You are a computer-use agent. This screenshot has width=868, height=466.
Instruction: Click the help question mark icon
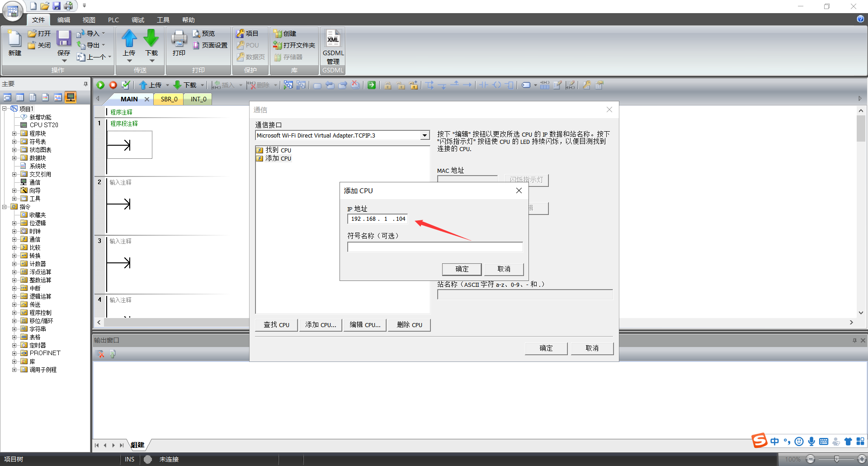click(860, 19)
